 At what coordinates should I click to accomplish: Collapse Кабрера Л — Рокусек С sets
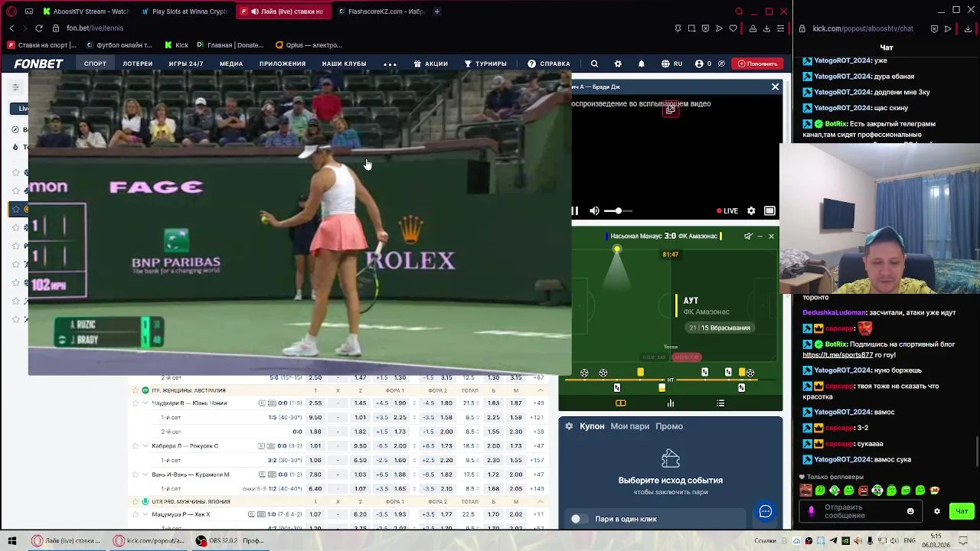coord(145,446)
